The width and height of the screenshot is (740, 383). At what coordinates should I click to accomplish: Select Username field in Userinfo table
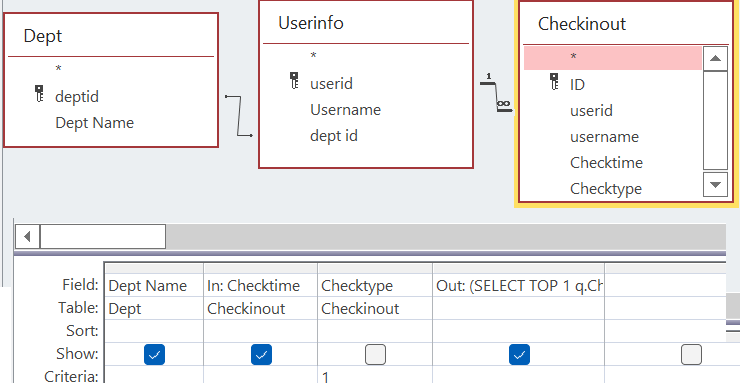pos(345,109)
